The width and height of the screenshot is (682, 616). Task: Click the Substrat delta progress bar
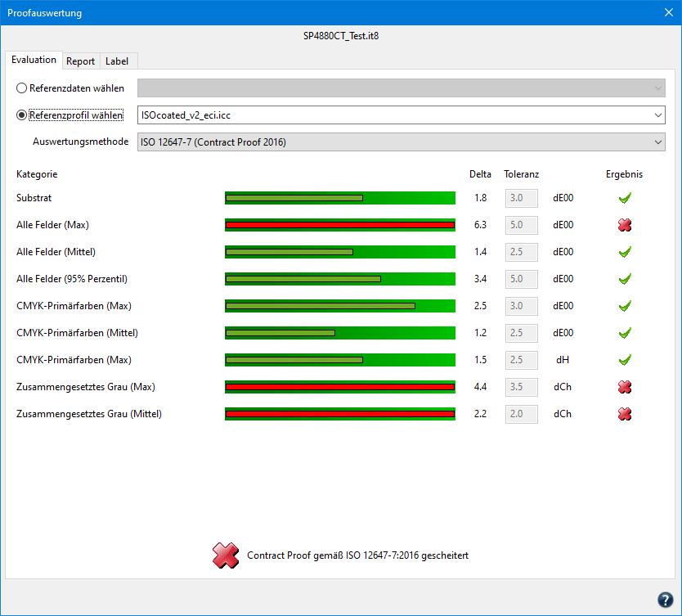pos(339,198)
